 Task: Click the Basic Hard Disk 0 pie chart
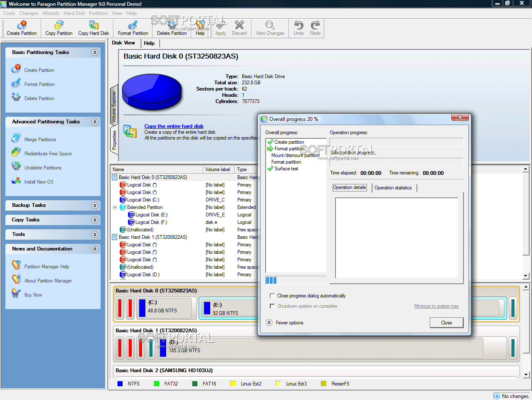click(x=152, y=92)
